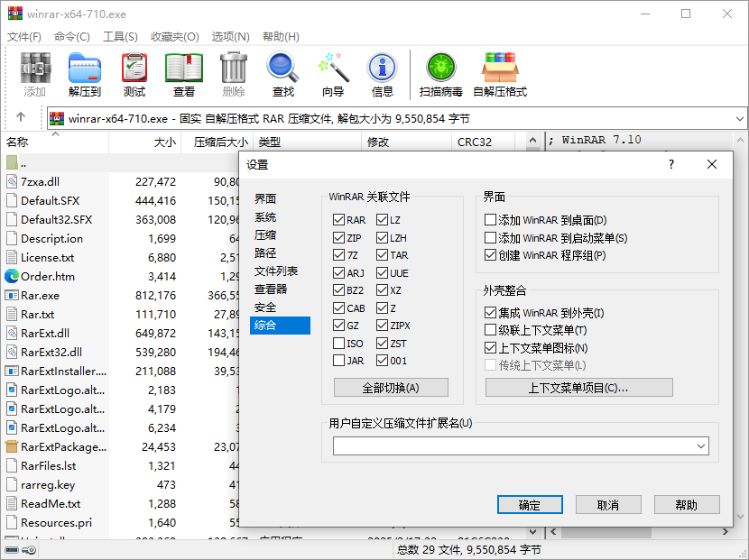Open 上下文菜单项目(C) settings
749x560 pixels.
pyautogui.click(x=578, y=387)
